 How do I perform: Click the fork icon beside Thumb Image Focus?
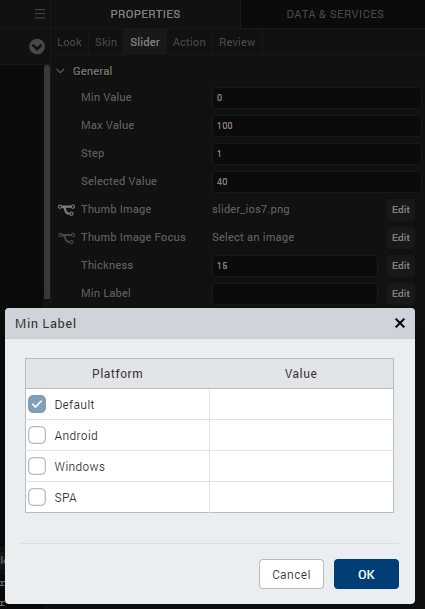[x=66, y=238]
